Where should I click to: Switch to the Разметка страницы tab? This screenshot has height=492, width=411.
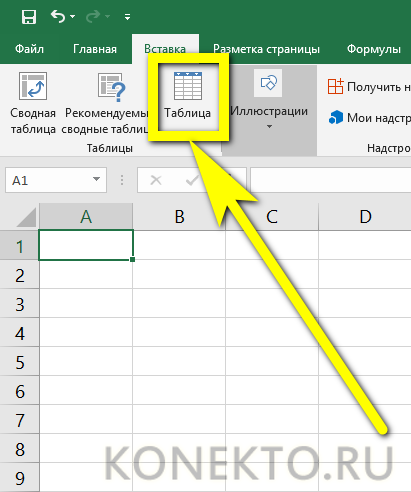click(x=266, y=49)
